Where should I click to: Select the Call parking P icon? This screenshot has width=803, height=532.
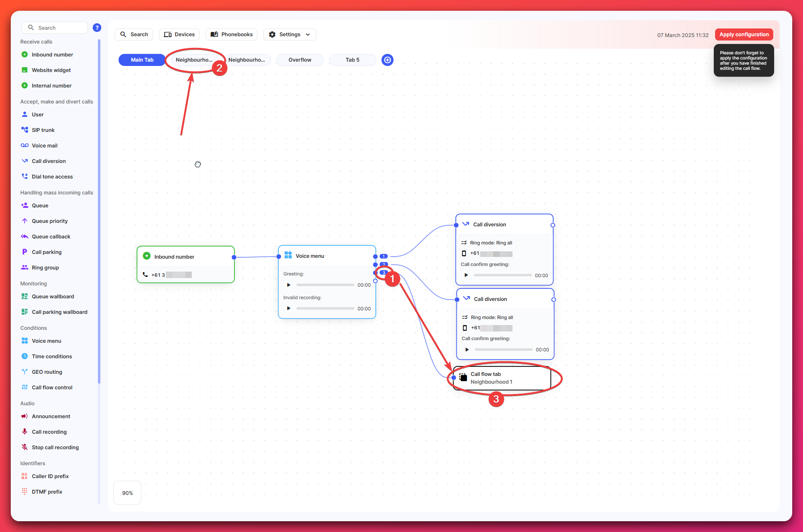tap(25, 252)
